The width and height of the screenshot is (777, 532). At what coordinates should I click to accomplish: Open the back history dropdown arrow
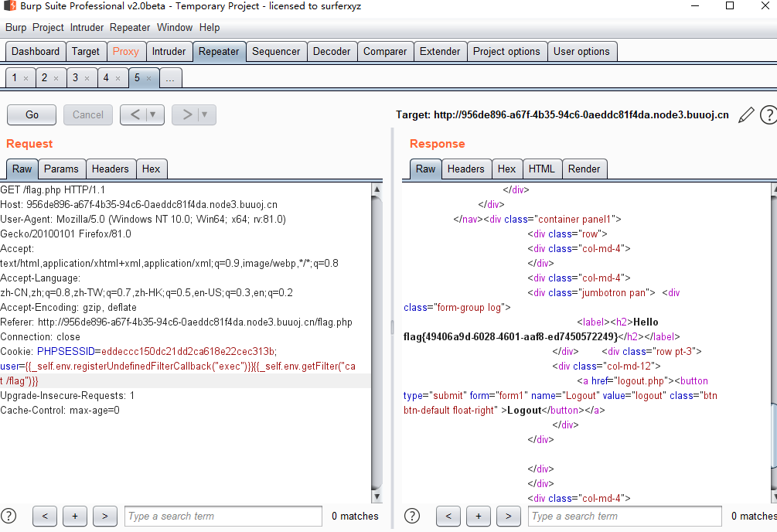pos(153,115)
